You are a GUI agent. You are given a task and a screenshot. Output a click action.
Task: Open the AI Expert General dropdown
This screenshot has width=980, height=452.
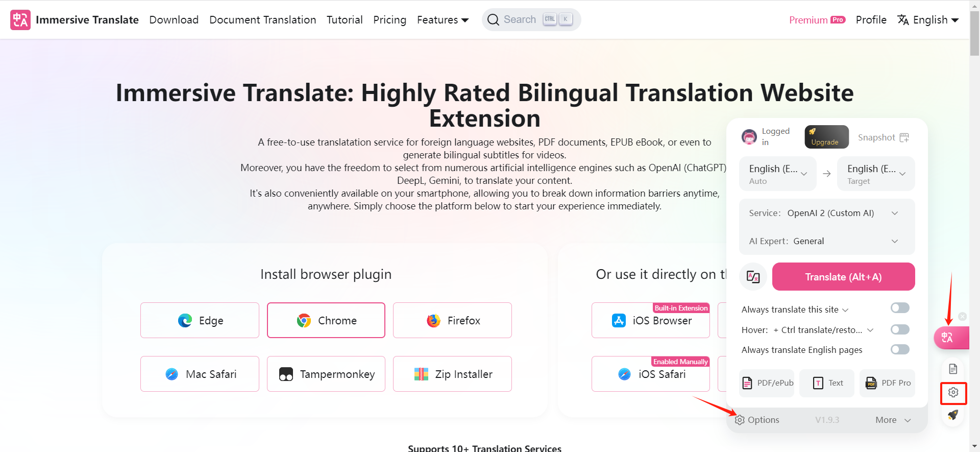click(x=895, y=241)
